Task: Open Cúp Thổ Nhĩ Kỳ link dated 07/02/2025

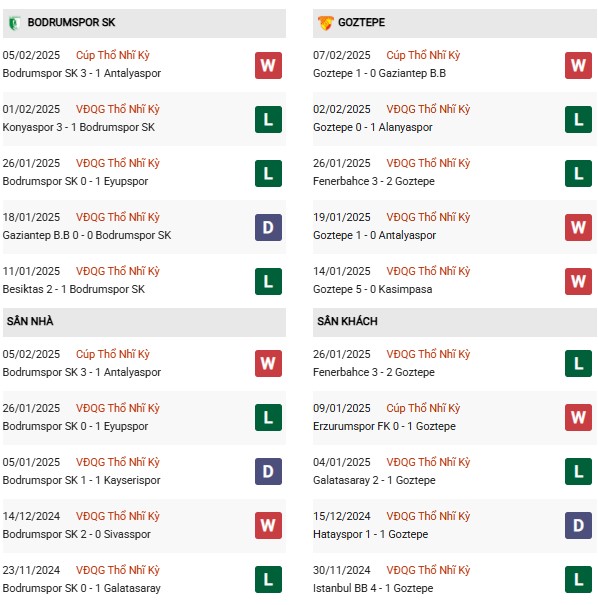Action: tap(423, 55)
